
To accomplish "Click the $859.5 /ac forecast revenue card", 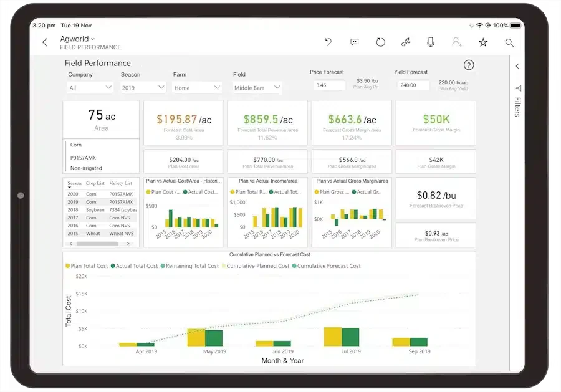I will (x=267, y=123).
